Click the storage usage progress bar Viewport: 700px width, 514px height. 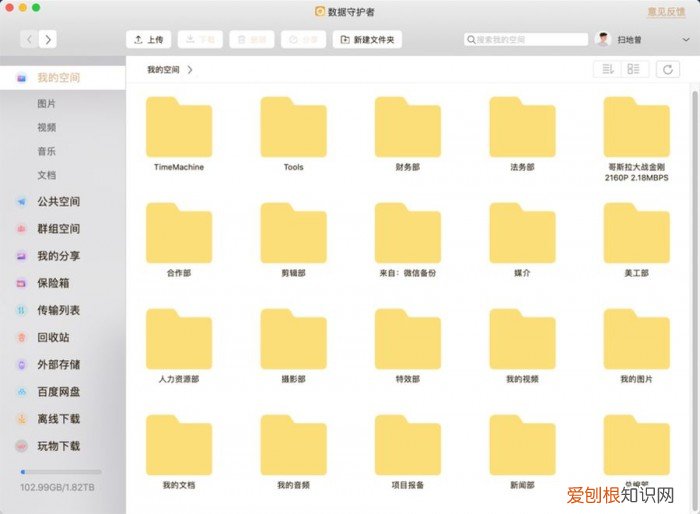[61, 472]
